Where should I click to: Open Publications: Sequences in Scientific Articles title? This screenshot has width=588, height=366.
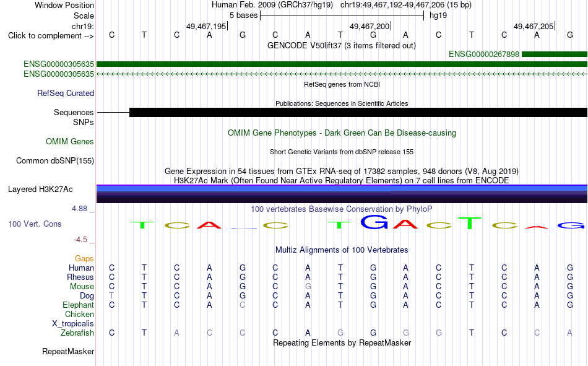click(x=342, y=103)
